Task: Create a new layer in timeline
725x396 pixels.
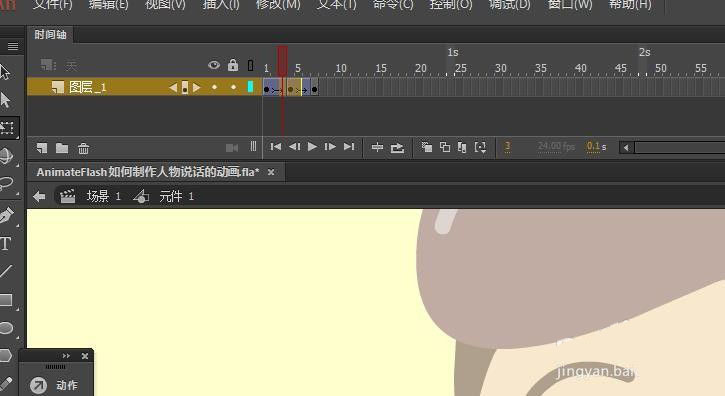Action: (42, 148)
